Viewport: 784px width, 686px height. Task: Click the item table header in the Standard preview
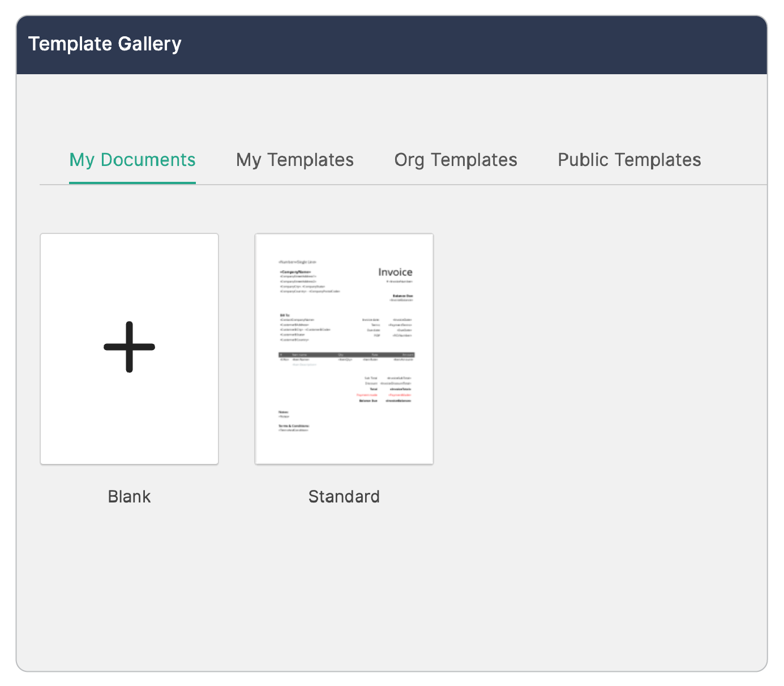[x=347, y=355]
